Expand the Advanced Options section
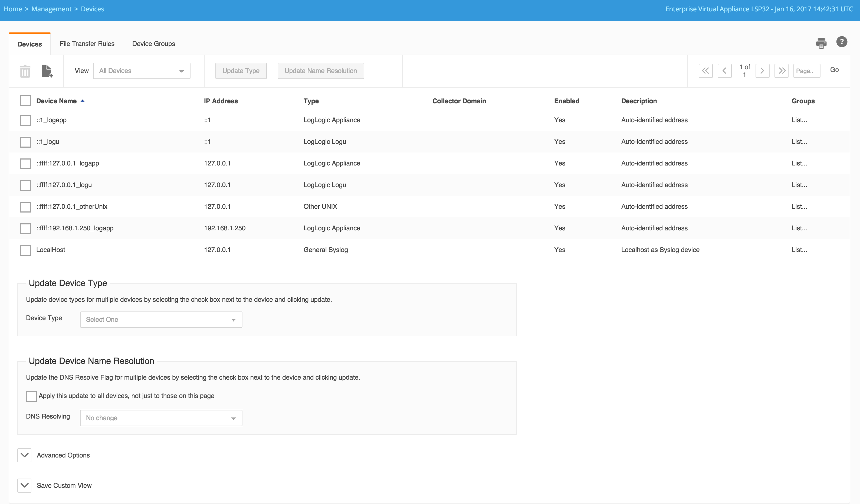The height and width of the screenshot is (504, 860). pos(25,455)
